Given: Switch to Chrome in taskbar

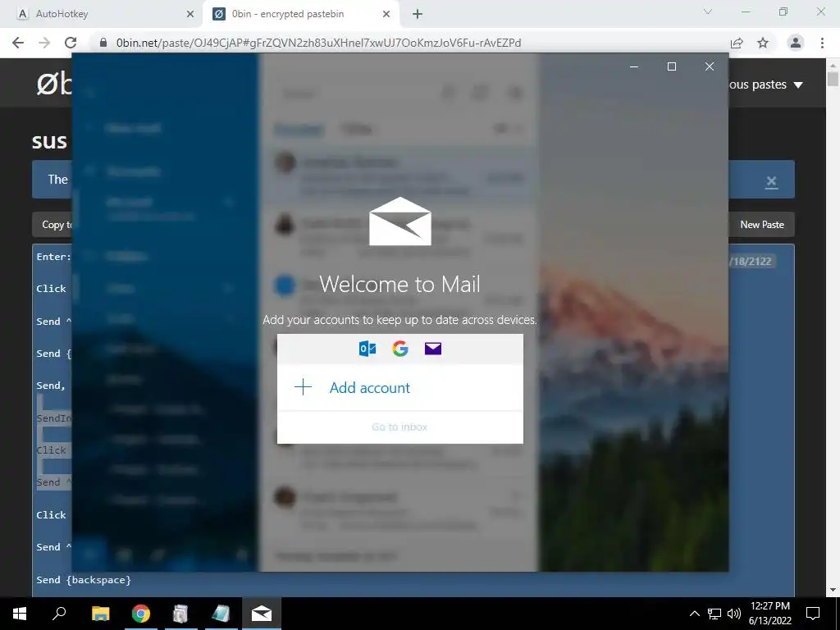Looking at the screenshot, I should click(141, 614).
